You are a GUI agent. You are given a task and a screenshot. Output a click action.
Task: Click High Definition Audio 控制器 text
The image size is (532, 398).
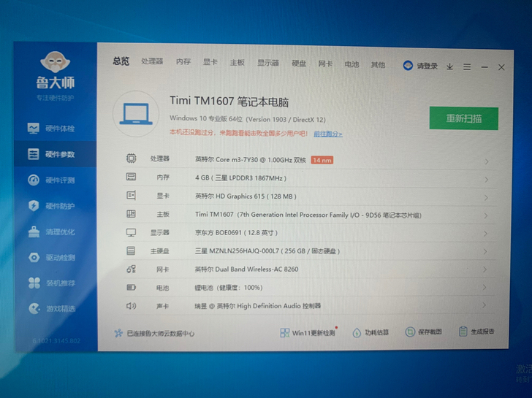pos(278,306)
